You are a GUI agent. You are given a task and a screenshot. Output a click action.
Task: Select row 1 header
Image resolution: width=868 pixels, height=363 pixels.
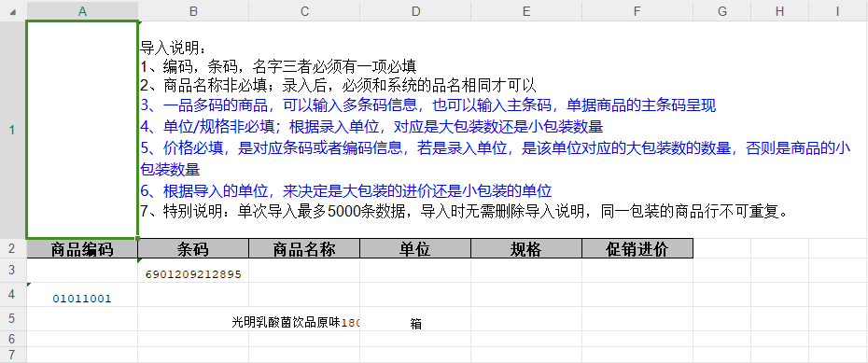13,130
